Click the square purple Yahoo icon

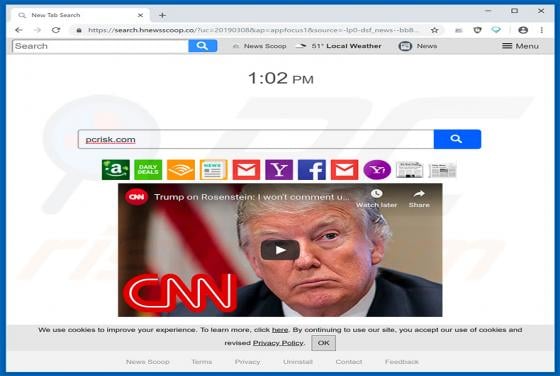(279, 170)
